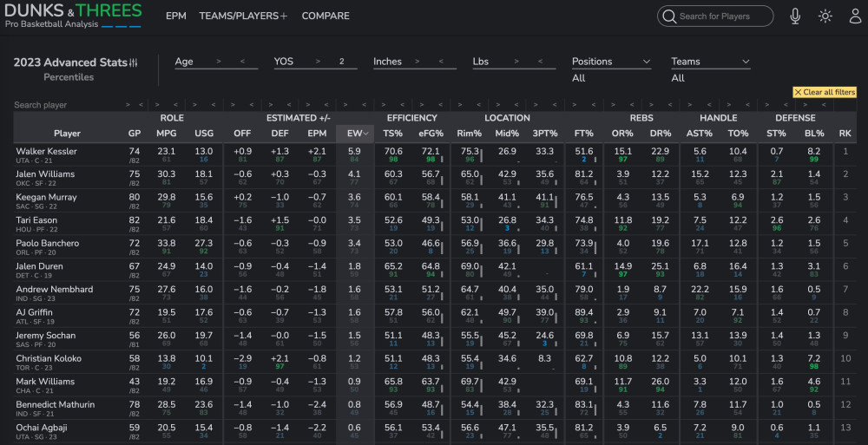Click the plus icon beside TEAMS/PLAYERS
868x445 pixels.
pos(284,16)
